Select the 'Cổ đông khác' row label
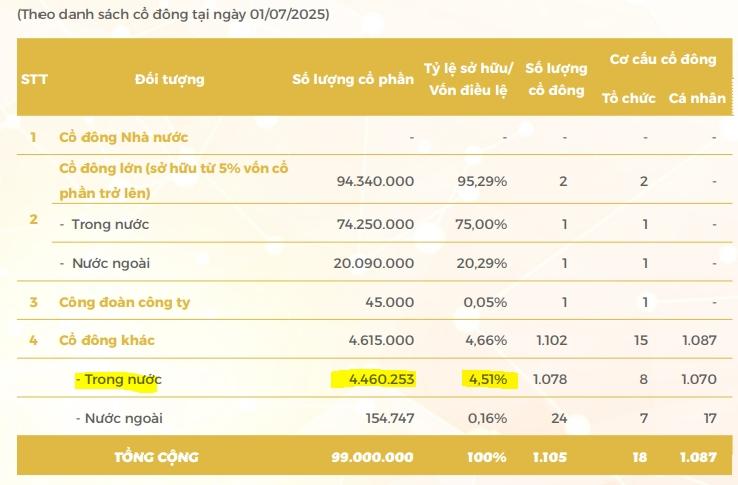 click(105, 340)
